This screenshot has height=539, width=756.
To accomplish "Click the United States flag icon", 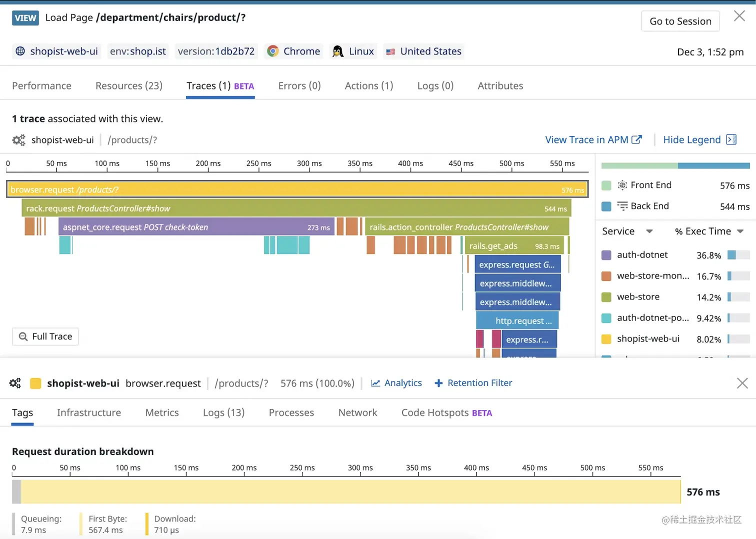I will point(390,51).
